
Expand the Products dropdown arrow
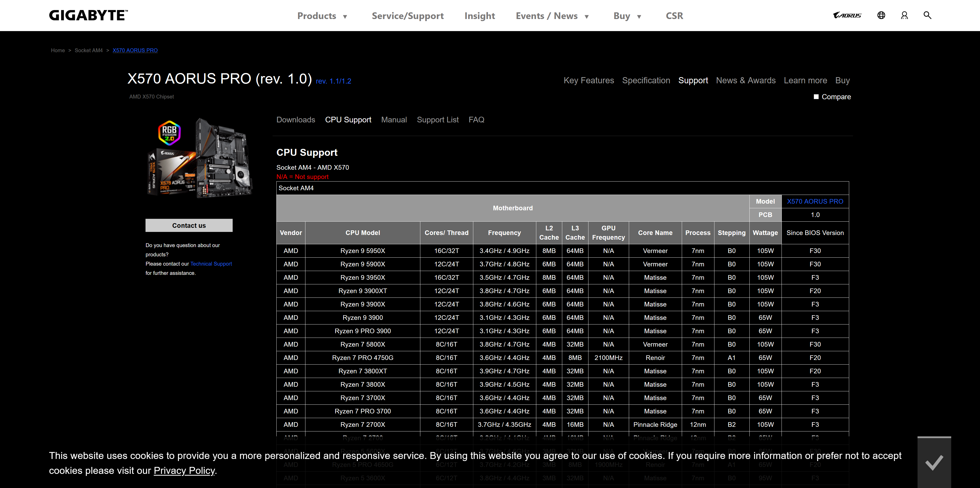pyautogui.click(x=345, y=16)
